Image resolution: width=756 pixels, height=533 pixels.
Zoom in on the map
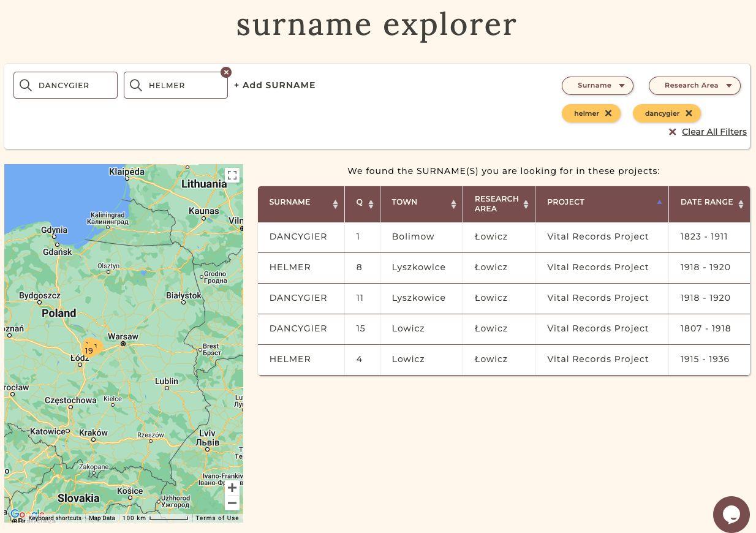coord(232,488)
